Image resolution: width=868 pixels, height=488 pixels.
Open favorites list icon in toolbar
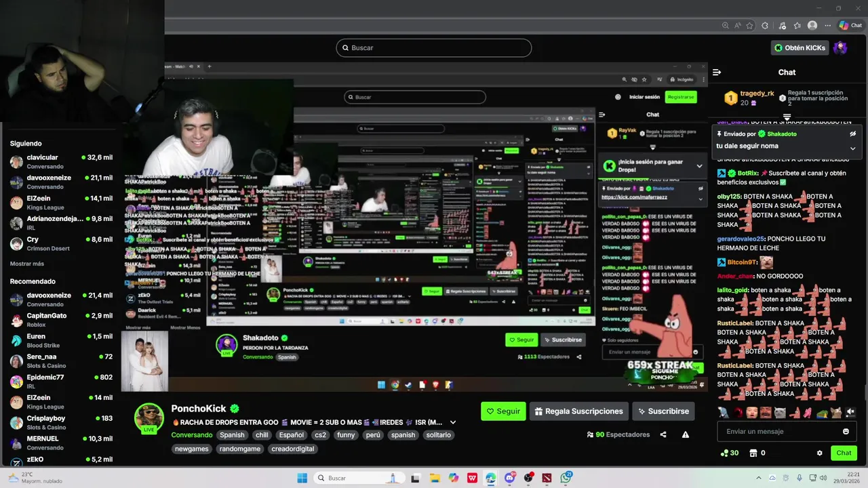click(797, 26)
